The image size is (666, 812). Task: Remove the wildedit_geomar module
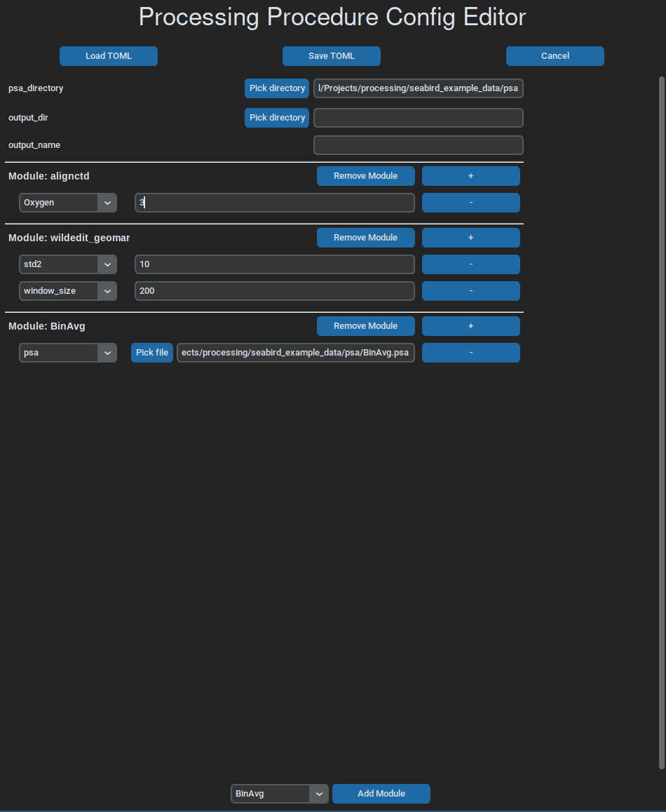(x=365, y=237)
